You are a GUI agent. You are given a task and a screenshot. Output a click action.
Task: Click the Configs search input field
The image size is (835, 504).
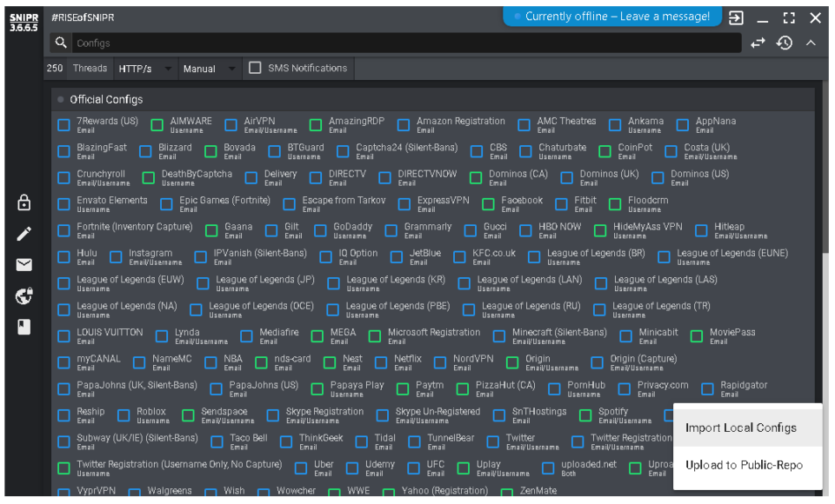tap(406, 43)
